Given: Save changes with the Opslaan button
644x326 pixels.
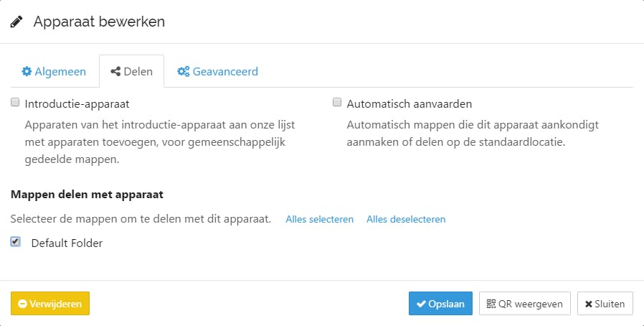Looking at the screenshot, I should coord(440,304).
